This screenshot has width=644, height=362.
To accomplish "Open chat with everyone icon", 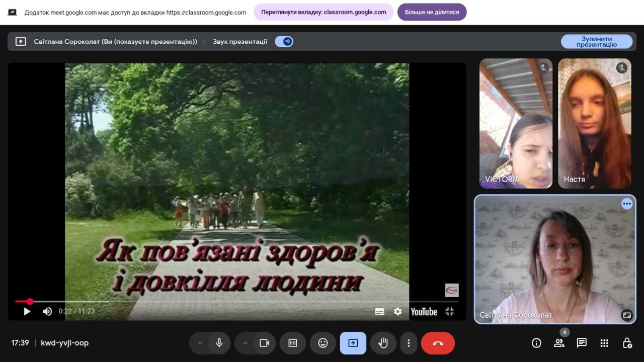I will (x=582, y=343).
